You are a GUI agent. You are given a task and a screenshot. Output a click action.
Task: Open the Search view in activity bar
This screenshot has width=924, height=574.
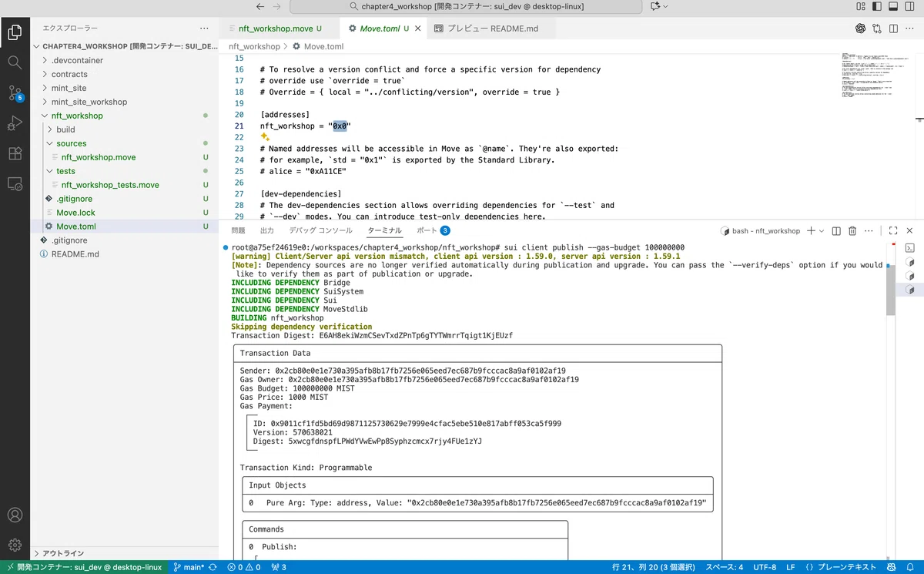pyautogui.click(x=15, y=62)
